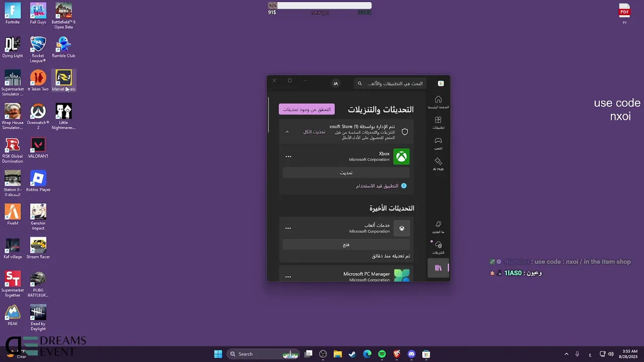Open the Store Home page in sidebar
Image resolution: width=644 pixels, height=362 pixels.
(438, 102)
